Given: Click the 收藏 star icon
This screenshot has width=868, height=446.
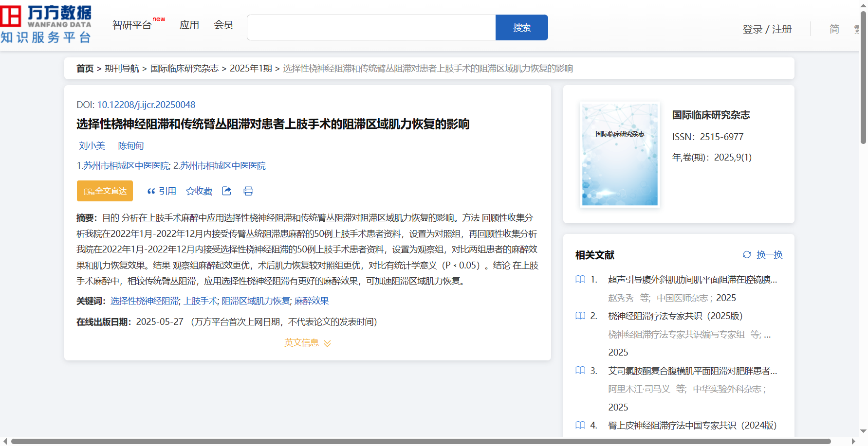Looking at the screenshot, I should [190, 191].
